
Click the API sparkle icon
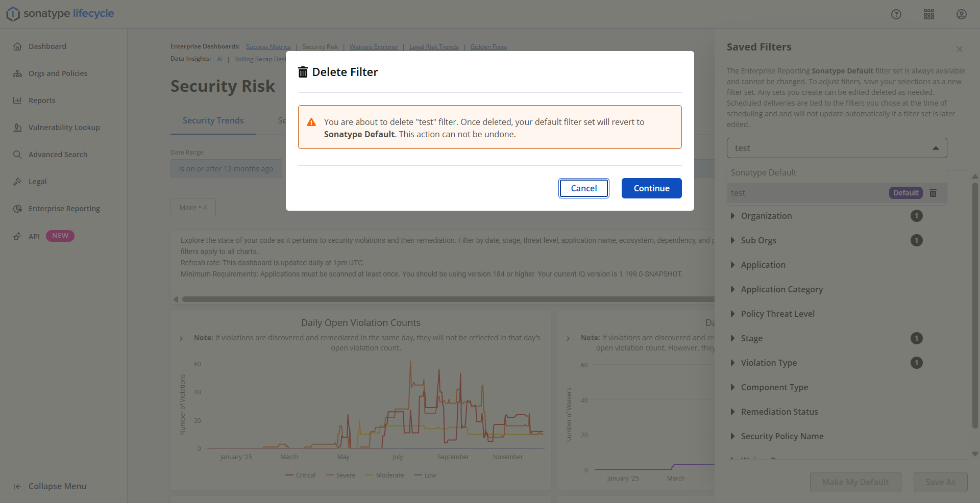pos(17,236)
